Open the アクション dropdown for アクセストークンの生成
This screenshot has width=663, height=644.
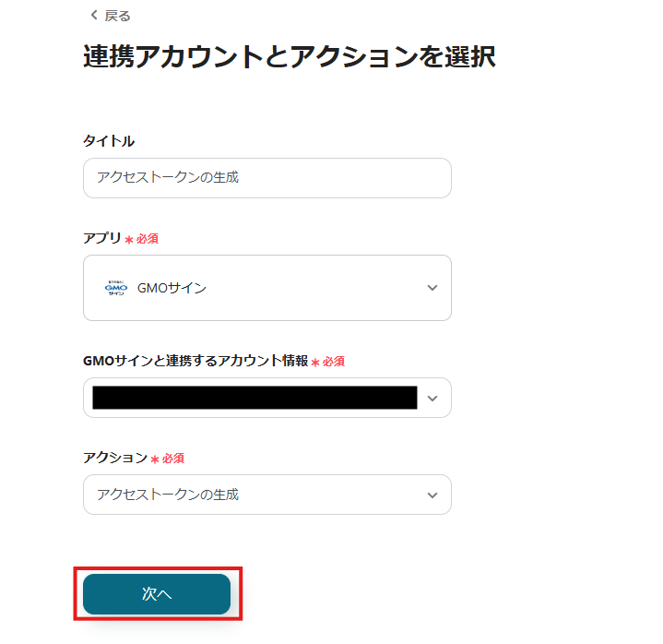(266, 495)
